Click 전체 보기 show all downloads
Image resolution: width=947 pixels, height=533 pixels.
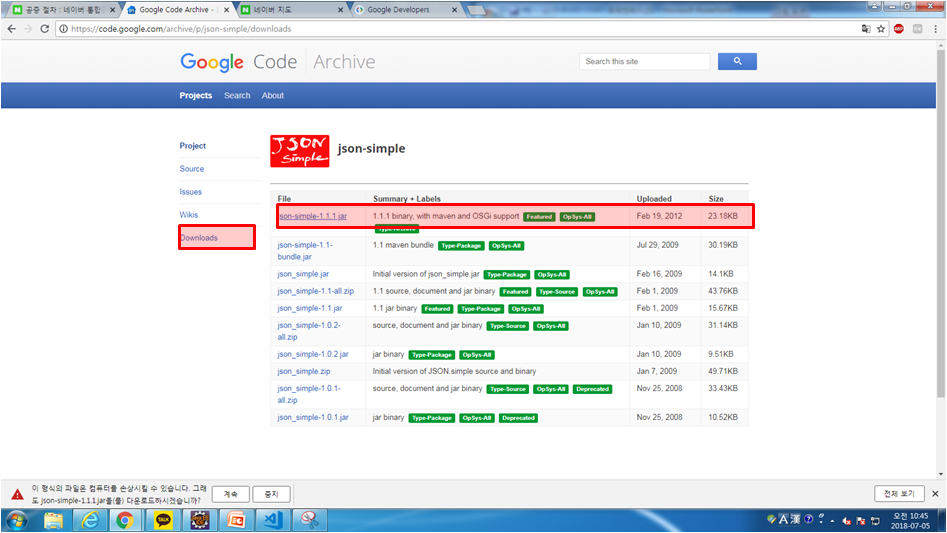point(899,494)
